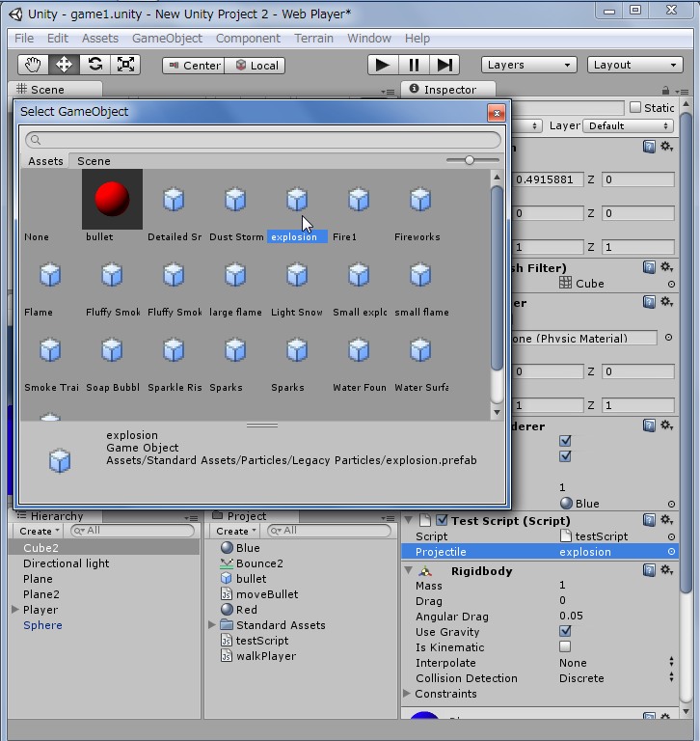
Task: Pick the red bullet asset thumbnail
Action: coord(112,199)
